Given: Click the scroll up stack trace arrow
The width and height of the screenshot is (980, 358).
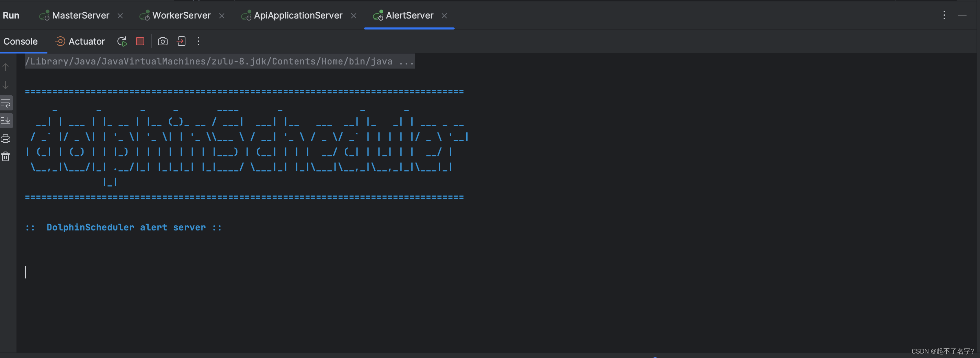Looking at the screenshot, I should pyautogui.click(x=6, y=67).
